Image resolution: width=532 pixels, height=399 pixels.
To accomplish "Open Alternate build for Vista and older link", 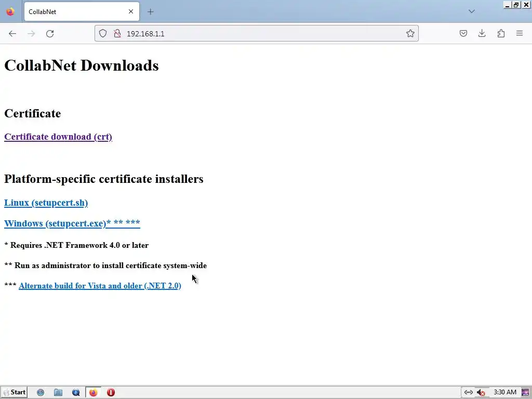I will point(100,286).
